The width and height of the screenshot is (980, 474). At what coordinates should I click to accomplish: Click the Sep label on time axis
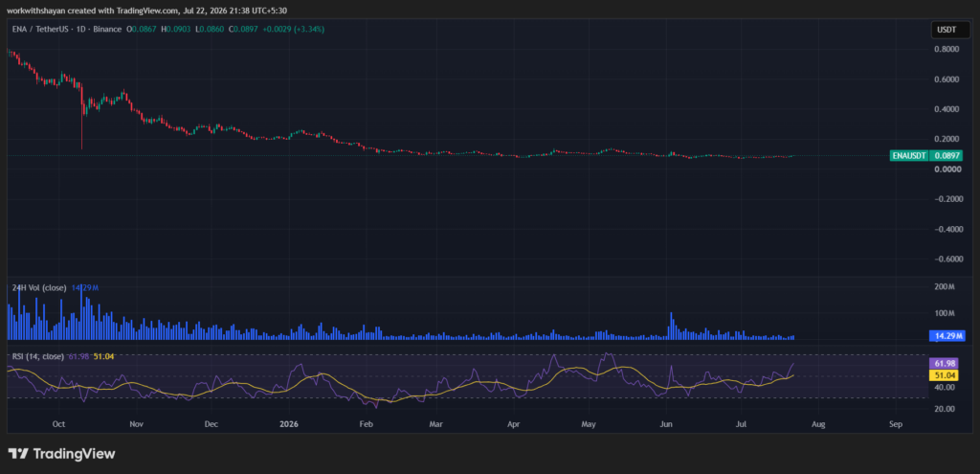click(x=896, y=424)
